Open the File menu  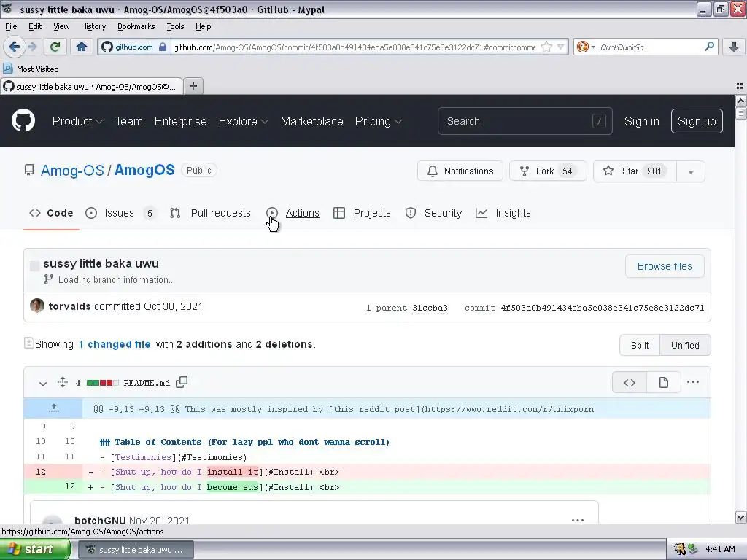point(11,26)
